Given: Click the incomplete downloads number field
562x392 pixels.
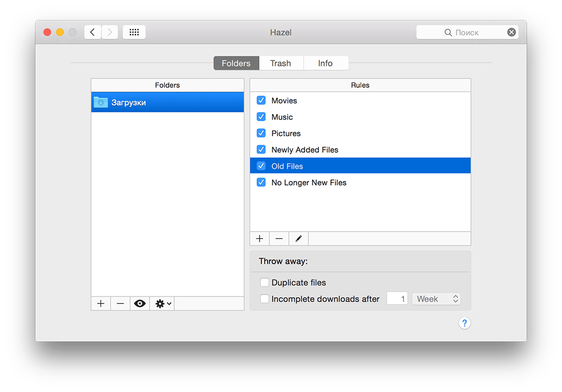Looking at the screenshot, I should coord(397,299).
